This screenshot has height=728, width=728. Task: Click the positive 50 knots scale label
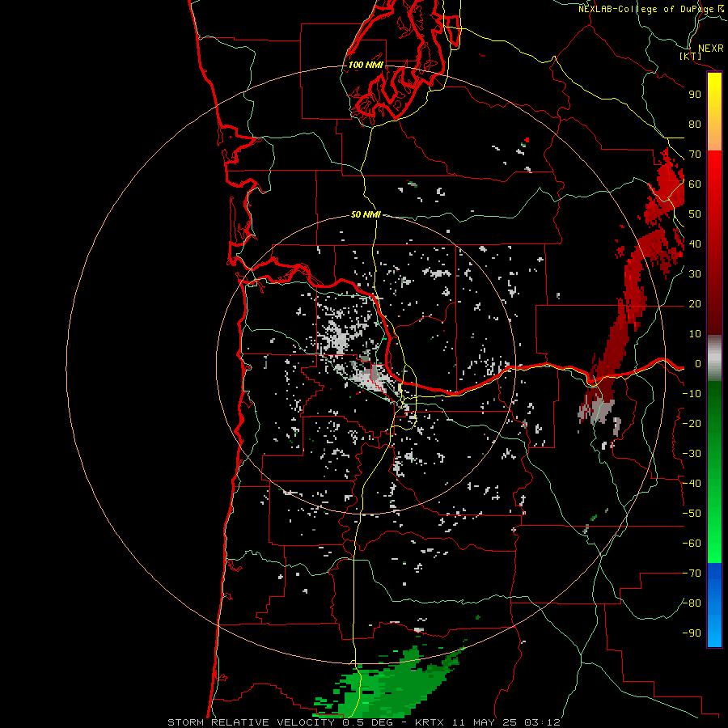[695, 214]
